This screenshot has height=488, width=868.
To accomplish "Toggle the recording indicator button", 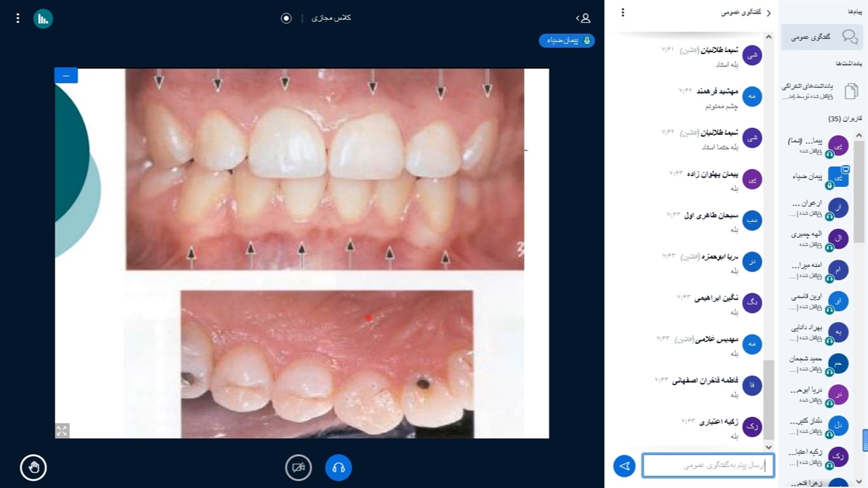I will (286, 18).
